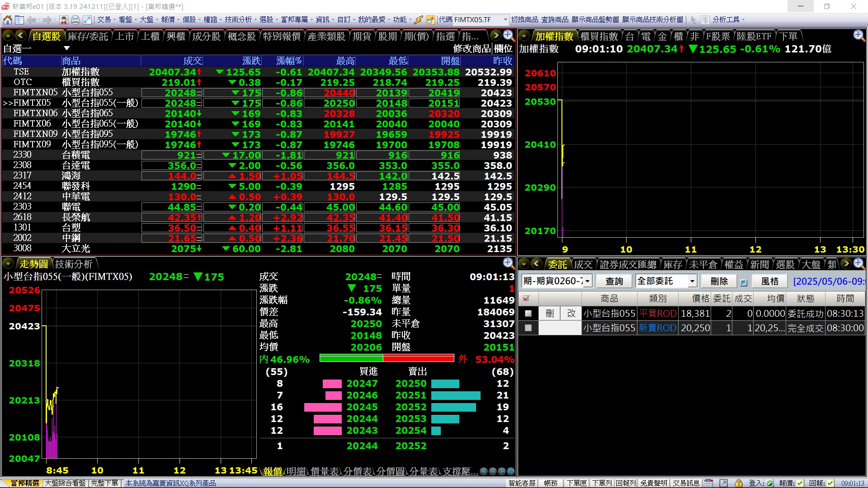
Task: Click the blue refresh icon below quote tabs
Action: (510, 471)
